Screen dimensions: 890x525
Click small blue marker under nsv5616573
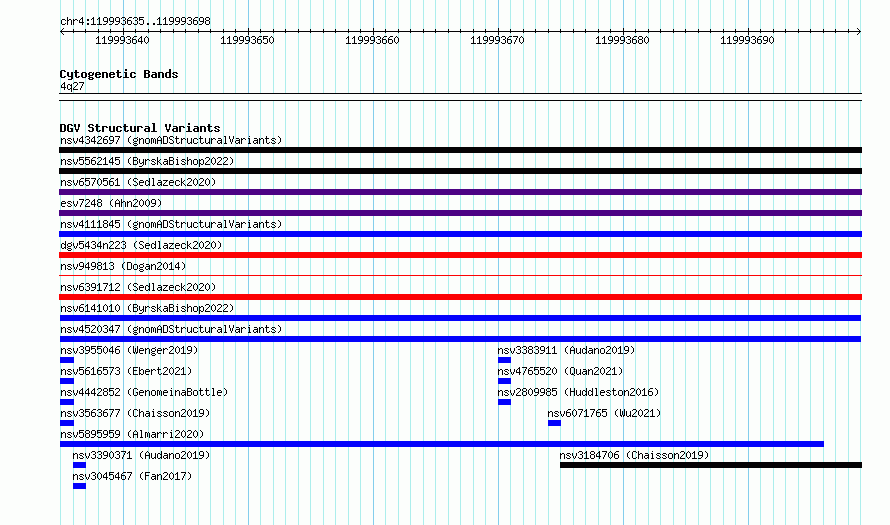pyautogui.click(x=67, y=381)
